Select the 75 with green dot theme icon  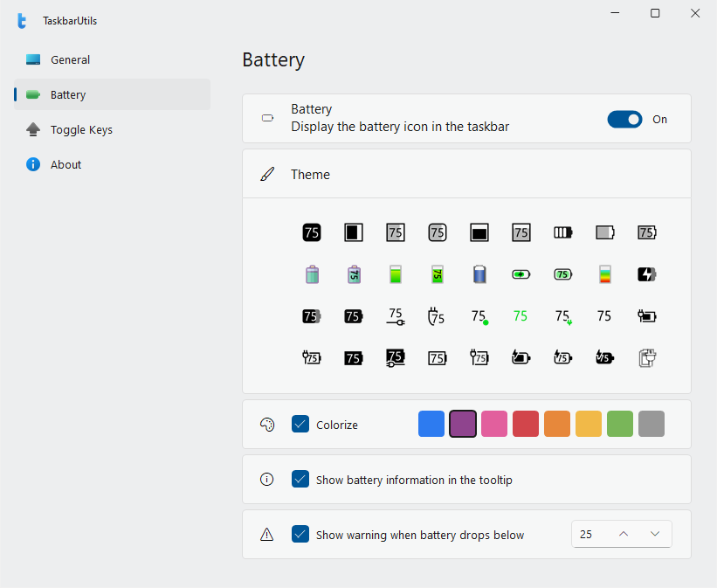479,316
